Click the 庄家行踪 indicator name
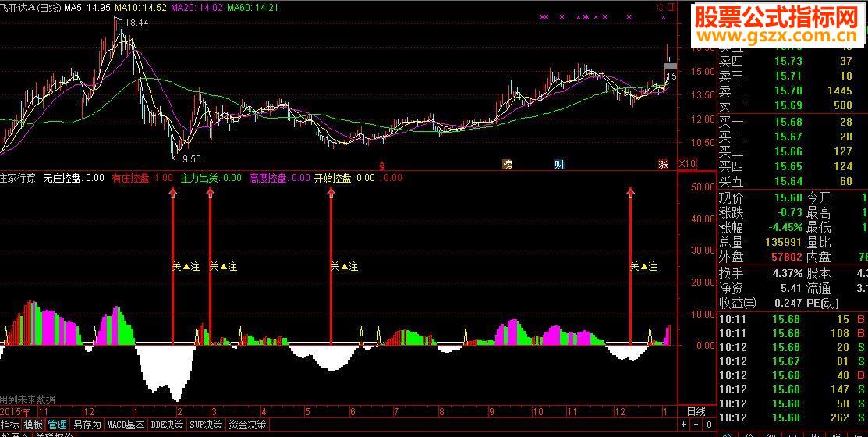868x437 pixels. click(x=18, y=178)
